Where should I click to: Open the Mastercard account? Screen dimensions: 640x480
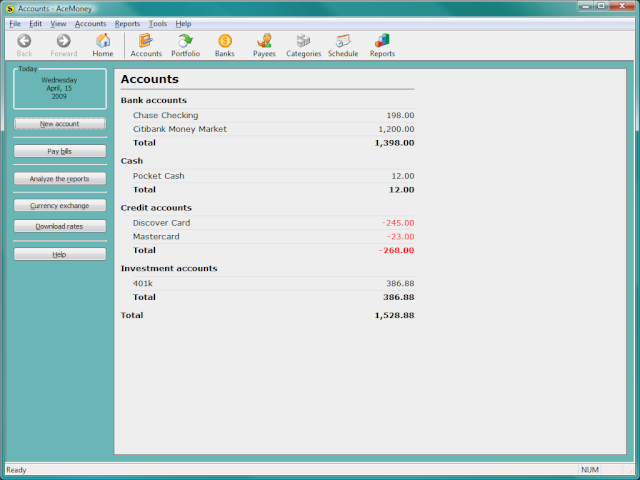[x=156, y=237]
